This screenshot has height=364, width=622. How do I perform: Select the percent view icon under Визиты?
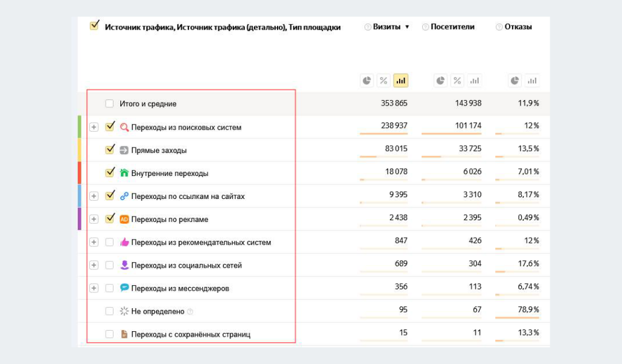tap(383, 81)
